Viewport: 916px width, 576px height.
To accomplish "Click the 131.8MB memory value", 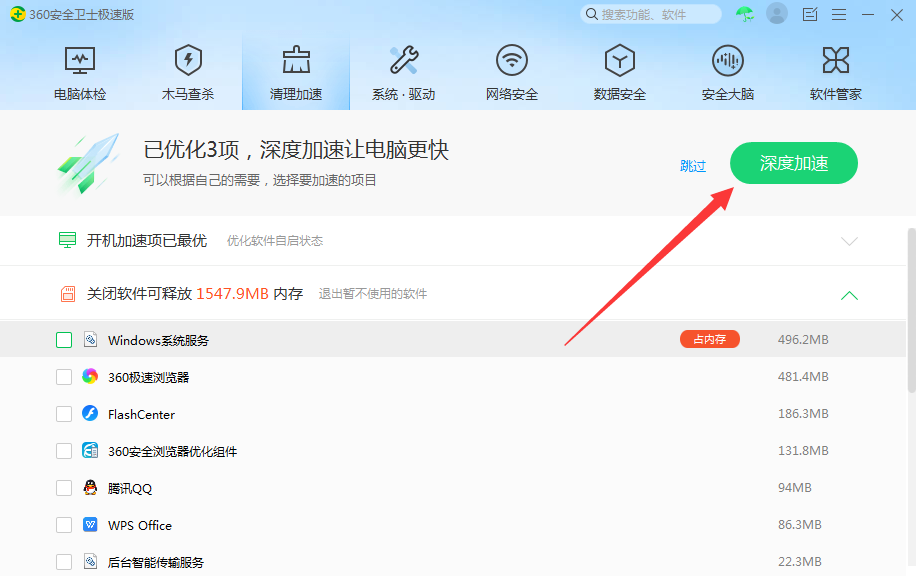I will coord(803,450).
